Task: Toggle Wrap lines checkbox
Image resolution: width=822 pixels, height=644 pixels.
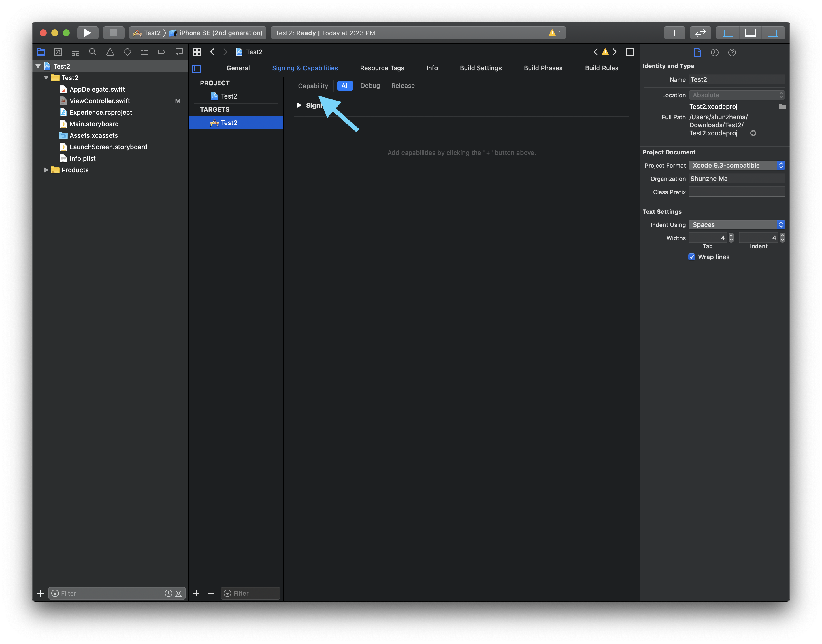Action: [691, 257]
